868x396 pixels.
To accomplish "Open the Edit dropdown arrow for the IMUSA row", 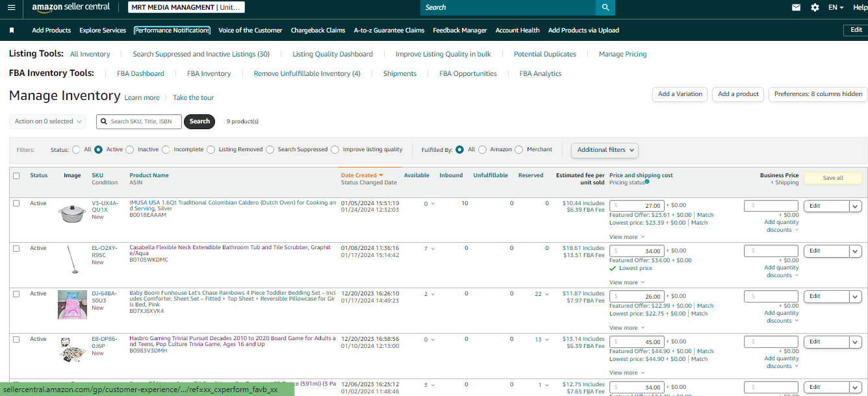I will point(856,206).
